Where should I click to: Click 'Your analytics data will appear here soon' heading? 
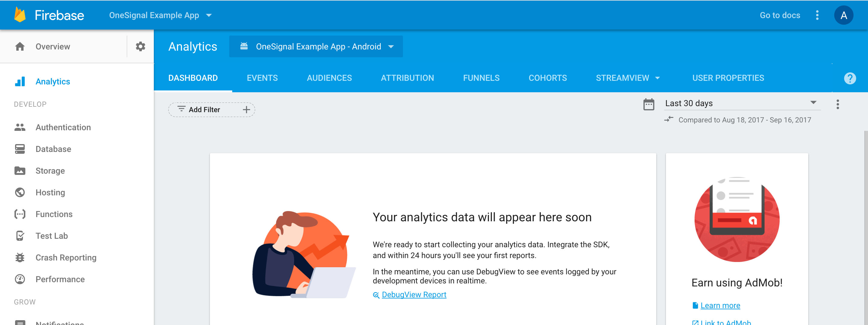coord(482,217)
